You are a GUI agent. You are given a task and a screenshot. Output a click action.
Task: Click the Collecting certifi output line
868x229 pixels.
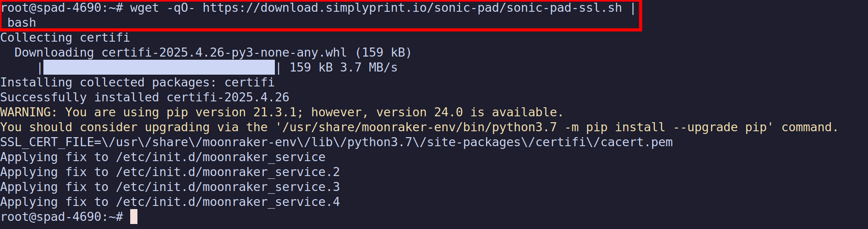coord(65,38)
